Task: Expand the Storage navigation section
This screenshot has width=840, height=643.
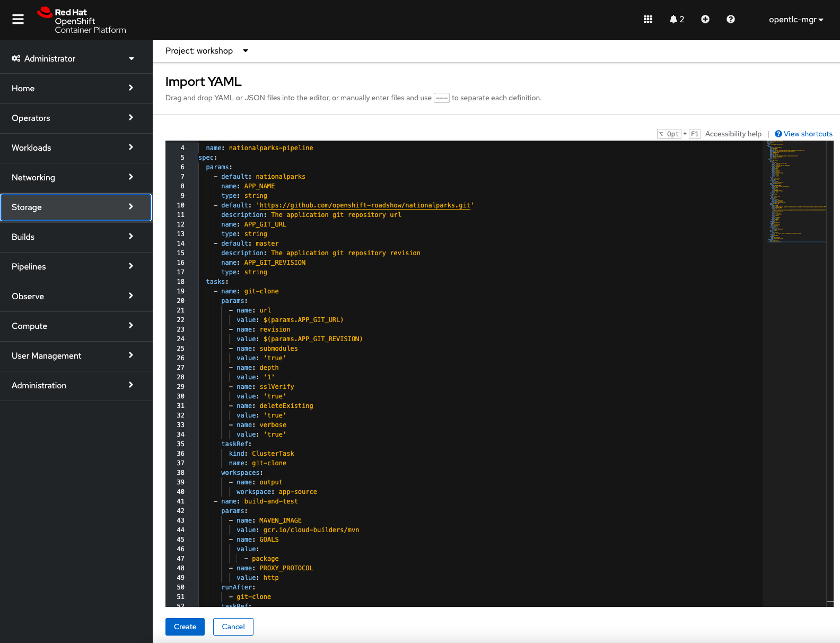Action: tap(76, 207)
